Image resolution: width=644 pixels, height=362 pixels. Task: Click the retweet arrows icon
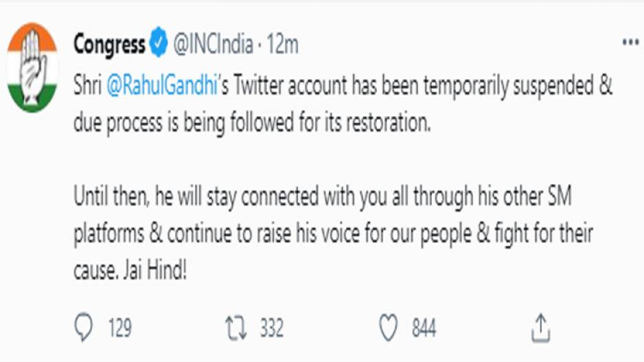[236, 328]
